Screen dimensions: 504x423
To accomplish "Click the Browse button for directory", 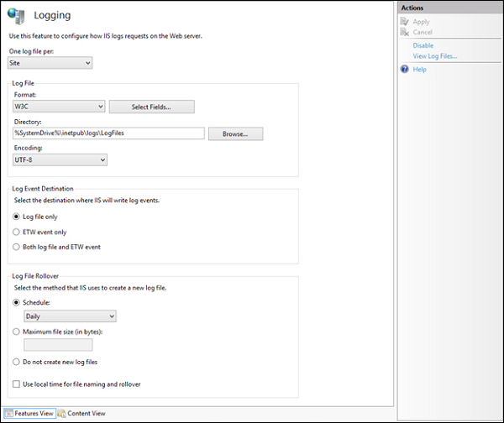I will 235,134.
